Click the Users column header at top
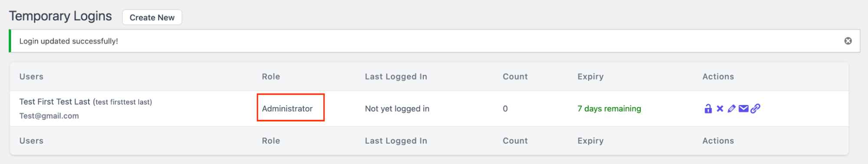868x164 pixels. pos(31,76)
